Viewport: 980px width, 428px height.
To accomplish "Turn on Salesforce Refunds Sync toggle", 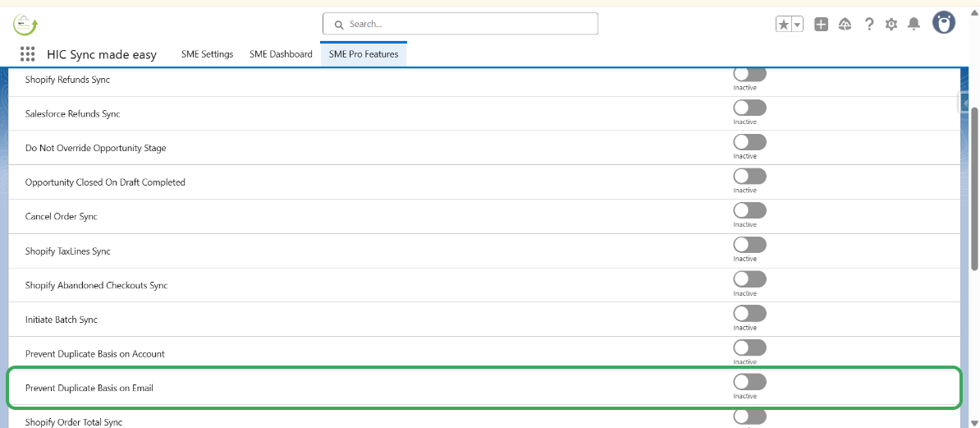I will coord(749,108).
